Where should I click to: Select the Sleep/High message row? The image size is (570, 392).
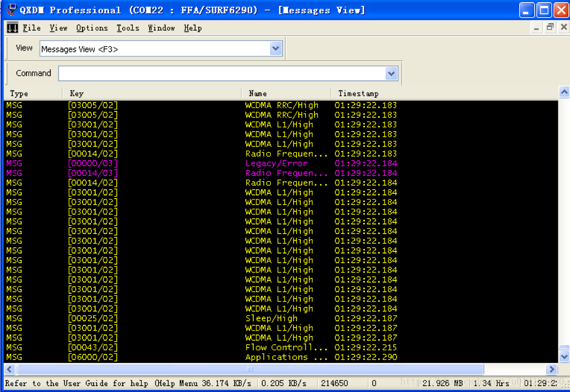point(281,319)
